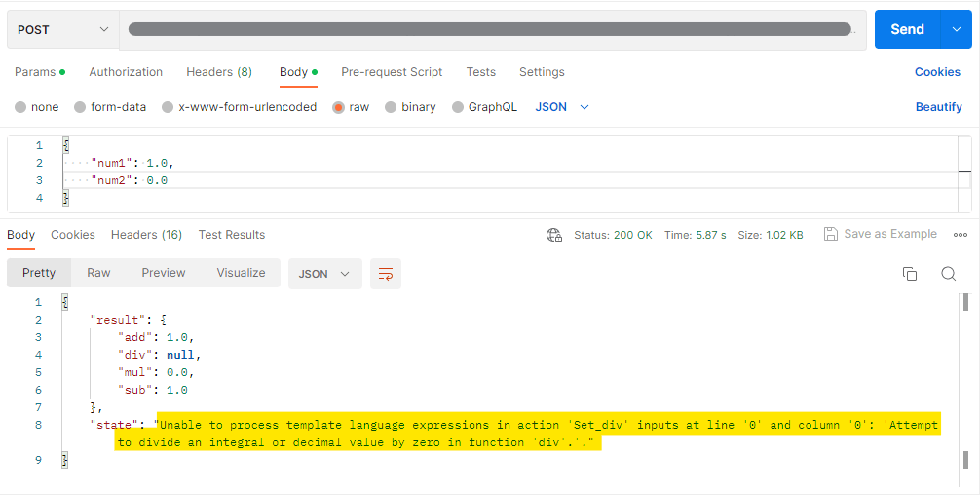This screenshot has height=495, width=980.
Task: Search response using magnifier icon
Action: tap(948, 274)
